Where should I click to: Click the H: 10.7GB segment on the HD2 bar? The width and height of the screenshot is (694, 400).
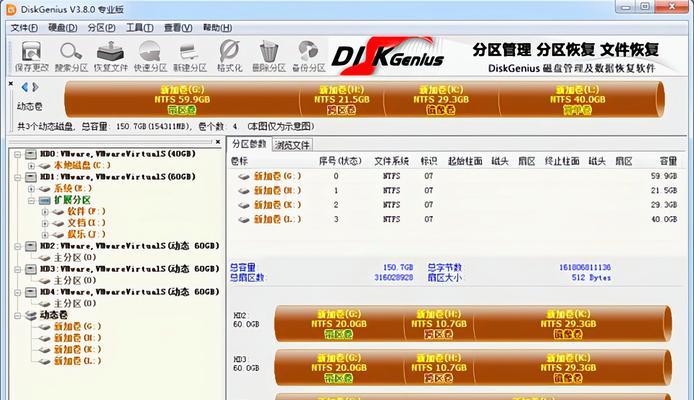click(439, 324)
